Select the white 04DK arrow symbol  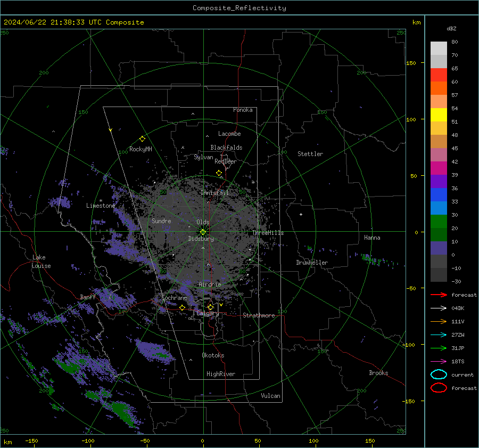point(439,308)
